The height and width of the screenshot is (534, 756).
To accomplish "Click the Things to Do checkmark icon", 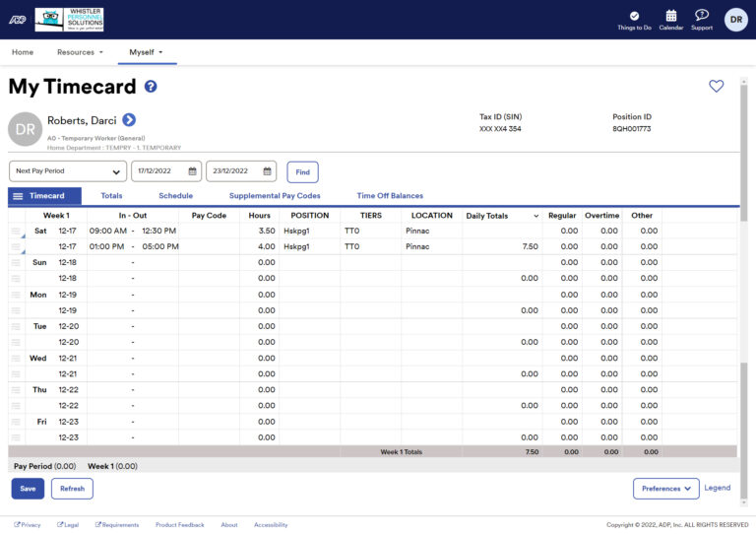I will pos(634,16).
